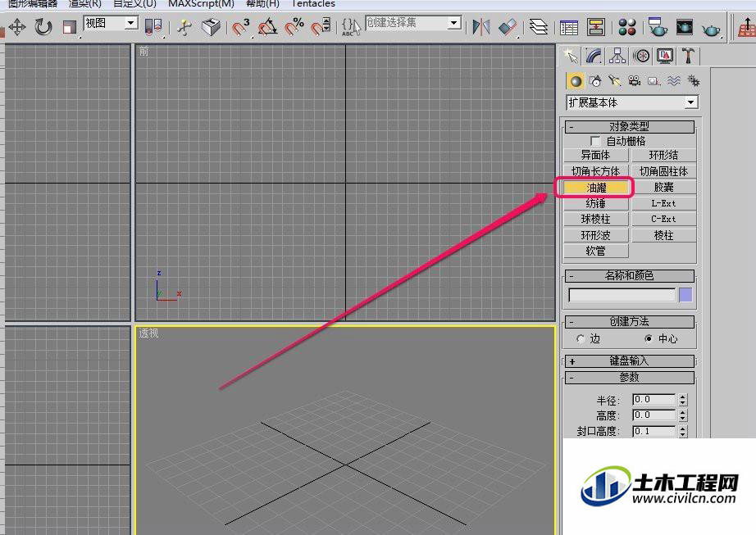
Task: Switch to the Create panel tab
Action: [571, 57]
